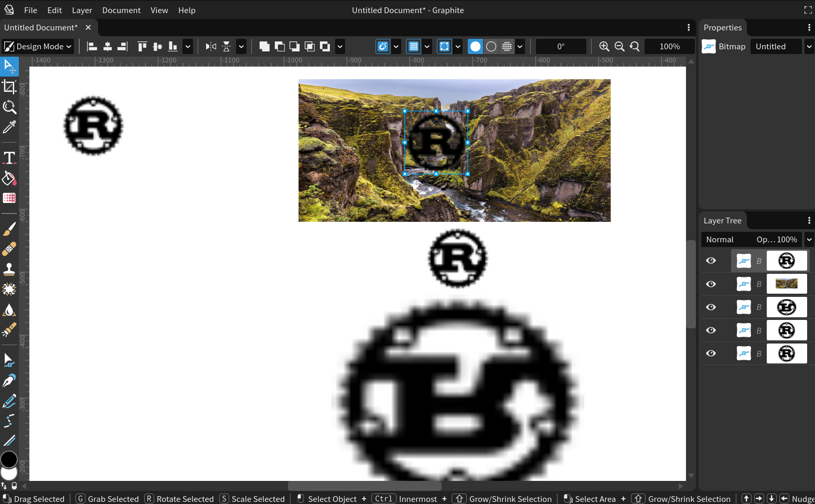Image resolution: width=815 pixels, height=504 pixels.
Task: Open the Layer menu
Action: tap(82, 10)
